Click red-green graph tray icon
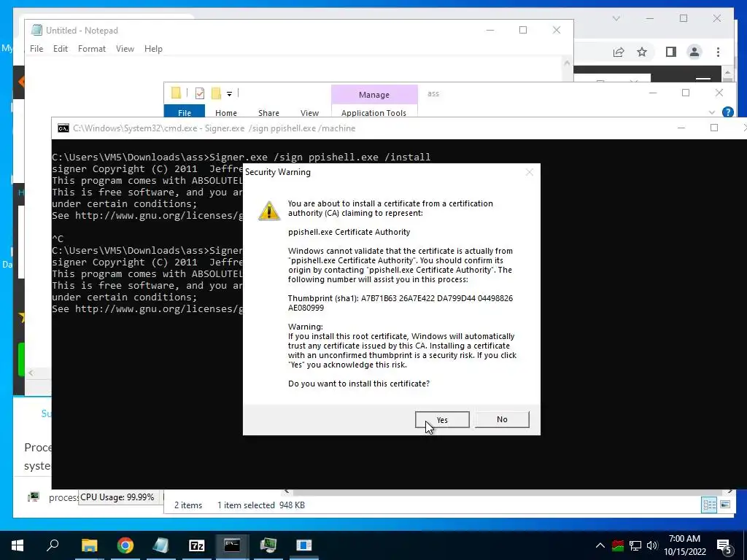 tap(618, 545)
